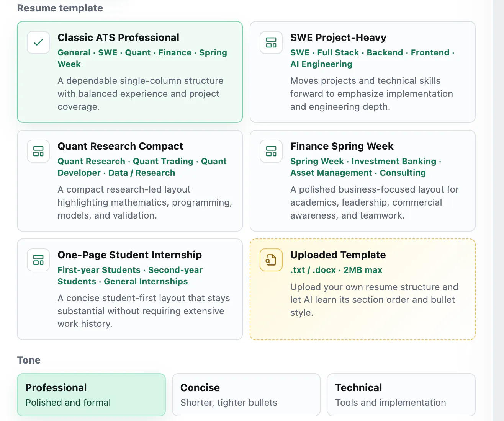Select the Professional tone option
This screenshot has height=421, width=504.
[x=92, y=395]
